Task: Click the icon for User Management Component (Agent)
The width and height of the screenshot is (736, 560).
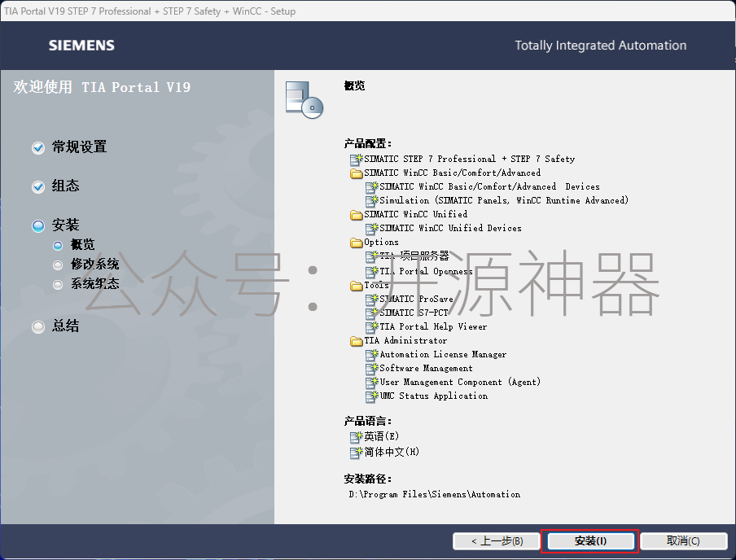Action: [x=372, y=383]
